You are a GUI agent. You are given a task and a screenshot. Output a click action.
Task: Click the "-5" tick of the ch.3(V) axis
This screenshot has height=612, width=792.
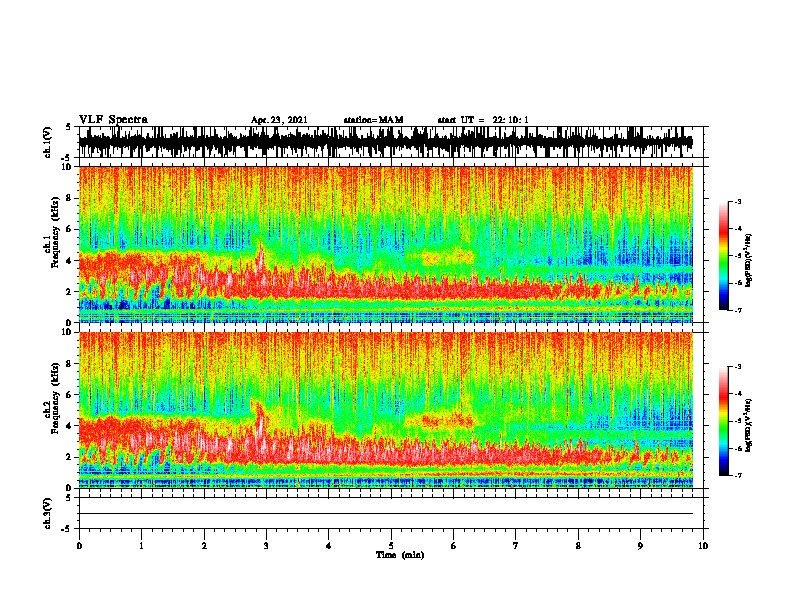(66, 529)
